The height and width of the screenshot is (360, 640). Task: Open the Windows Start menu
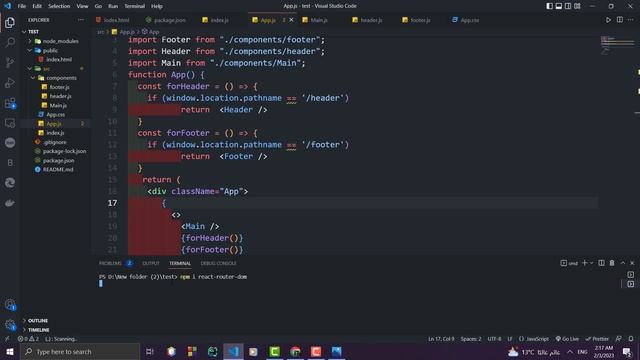click(x=10, y=351)
